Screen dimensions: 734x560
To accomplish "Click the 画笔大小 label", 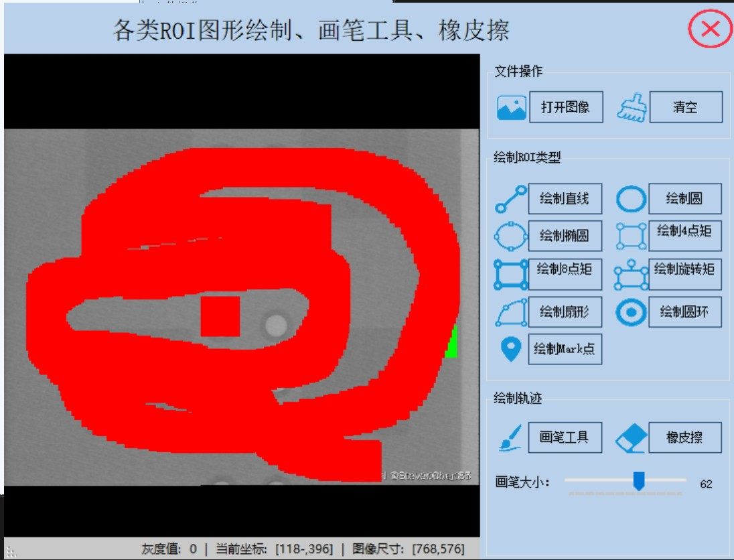I will tap(522, 482).
